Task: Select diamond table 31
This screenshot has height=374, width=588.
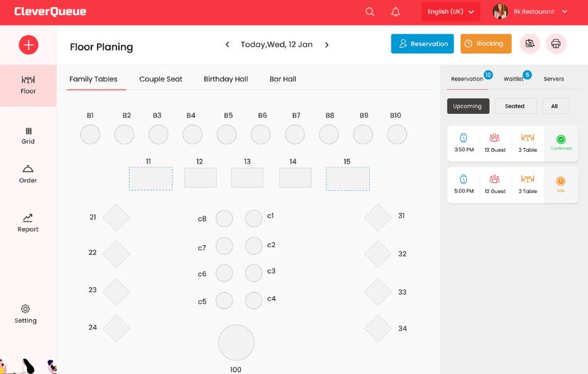Action: pyautogui.click(x=378, y=218)
